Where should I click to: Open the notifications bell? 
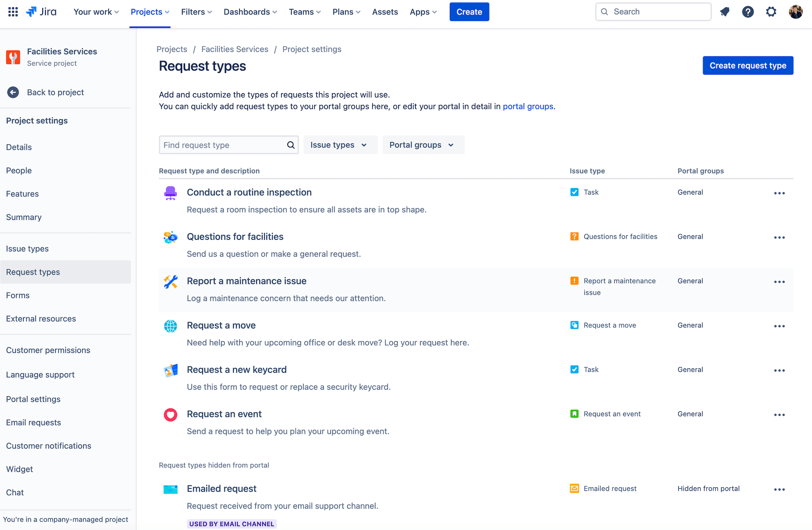click(724, 12)
